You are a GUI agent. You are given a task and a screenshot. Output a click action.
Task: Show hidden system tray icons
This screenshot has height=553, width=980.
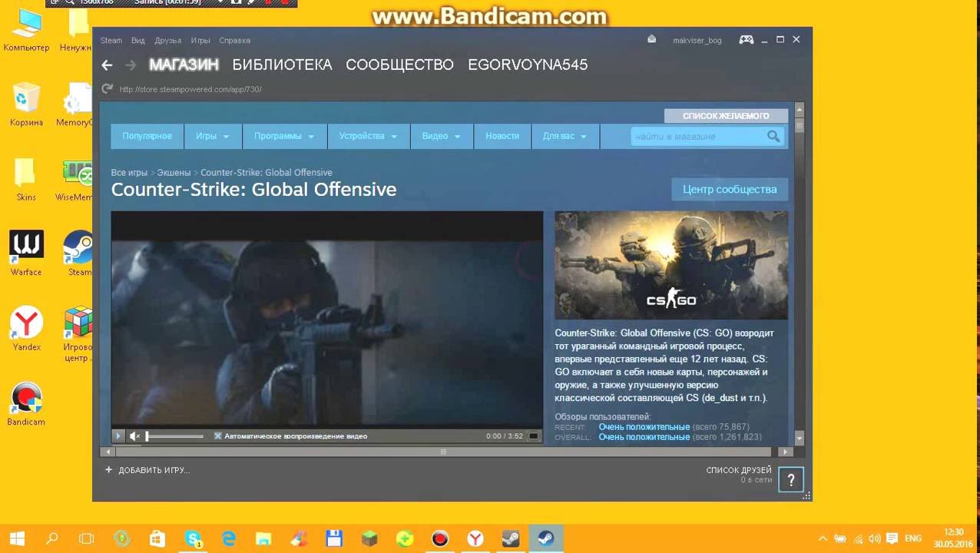coord(823,538)
